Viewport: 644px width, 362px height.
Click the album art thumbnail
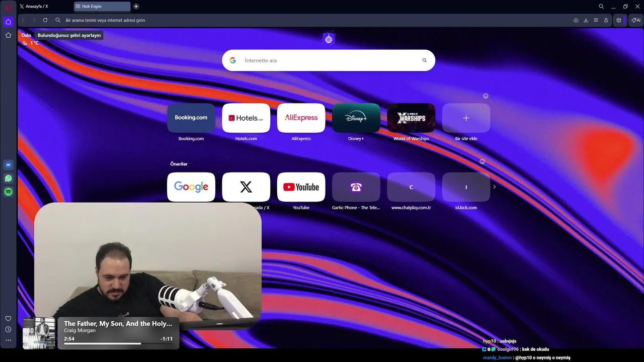click(x=39, y=333)
